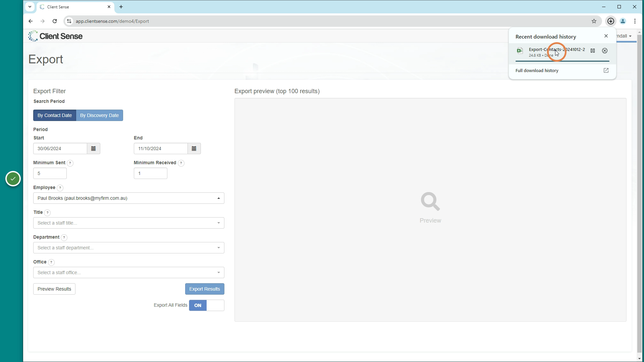Select the Client Sense browser tab
This screenshot has height=362, width=644.
pyautogui.click(x=75, y=7)
